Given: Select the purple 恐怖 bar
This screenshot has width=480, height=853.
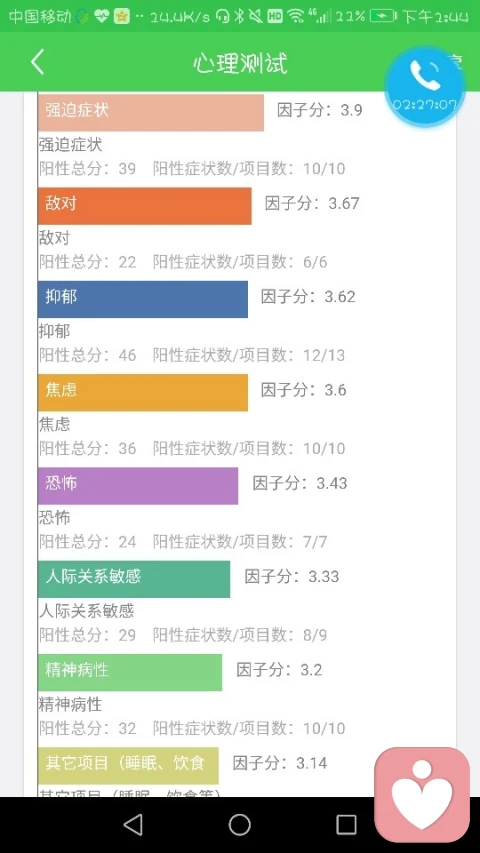Looking at the screenshot, I should point(138,486).
